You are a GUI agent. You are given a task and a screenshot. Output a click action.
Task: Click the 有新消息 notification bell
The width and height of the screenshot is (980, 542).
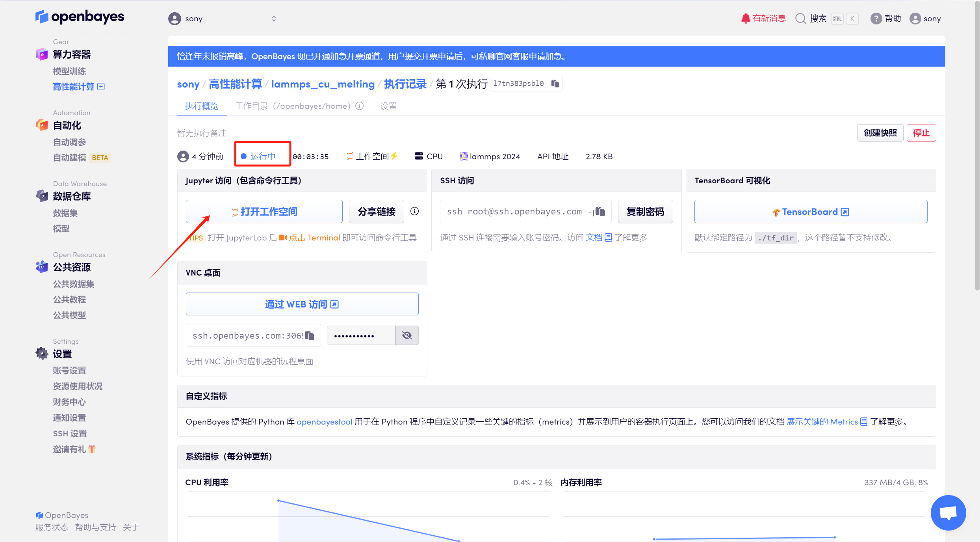click(x=746, y=19)
